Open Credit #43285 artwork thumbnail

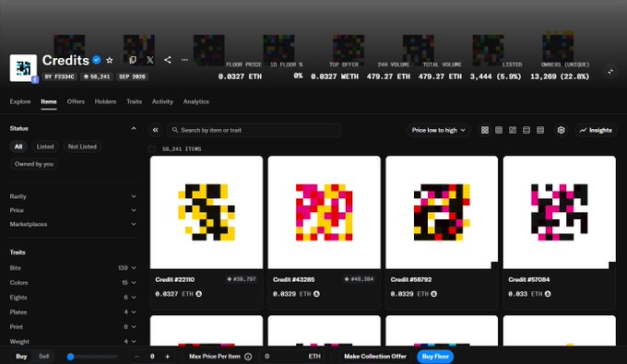[x=325, y=212]
